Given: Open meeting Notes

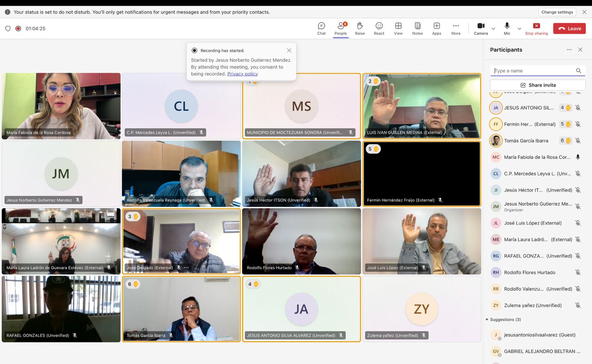Looking at the screenshot, I should coord(417,28).
